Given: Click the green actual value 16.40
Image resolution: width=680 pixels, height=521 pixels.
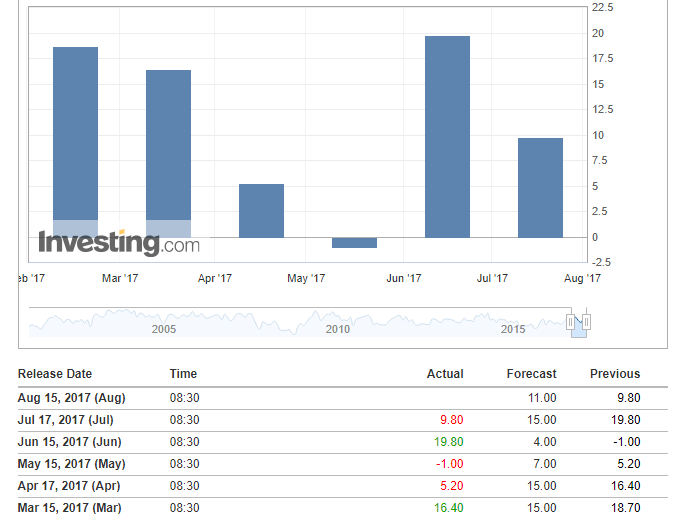Looking at the screenshot, I should [x=448, y=508].
